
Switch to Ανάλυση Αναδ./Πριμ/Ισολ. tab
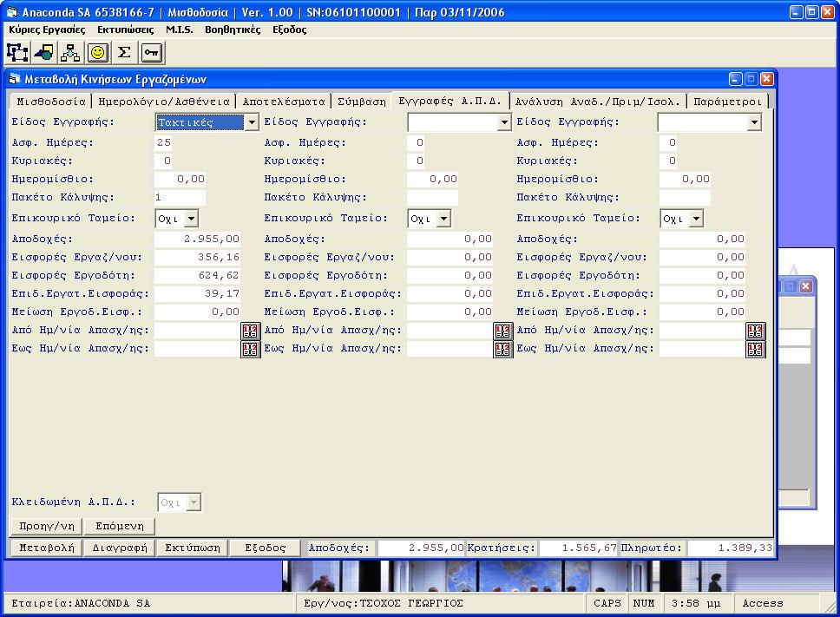click(597, 102)
